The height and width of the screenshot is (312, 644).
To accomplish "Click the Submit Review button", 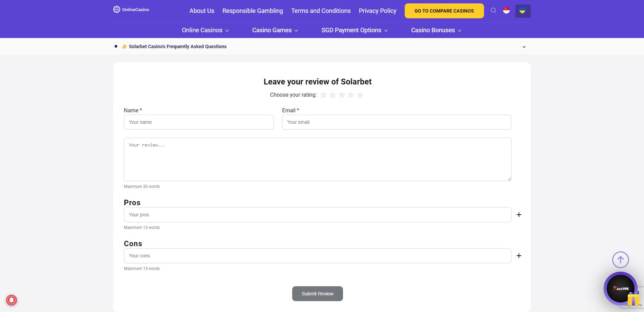I will click(x=318, y=294).
